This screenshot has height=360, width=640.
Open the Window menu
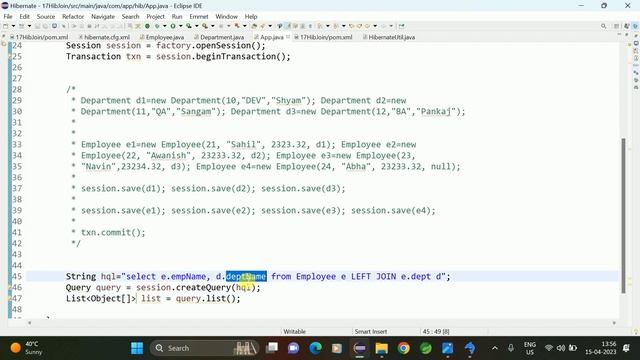[x=227, y=17]
